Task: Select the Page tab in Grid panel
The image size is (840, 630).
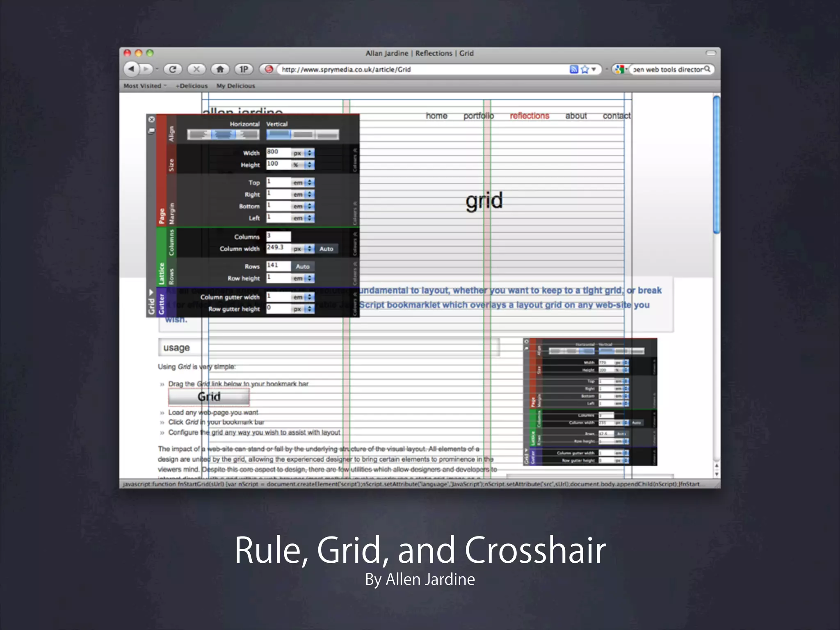Action: click(161, 171)
